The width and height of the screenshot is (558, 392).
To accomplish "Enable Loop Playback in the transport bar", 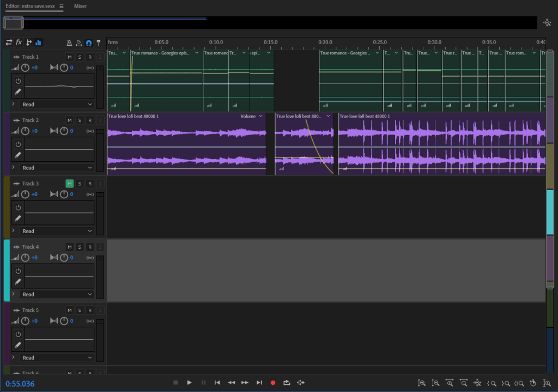I will tap(287, 383).
